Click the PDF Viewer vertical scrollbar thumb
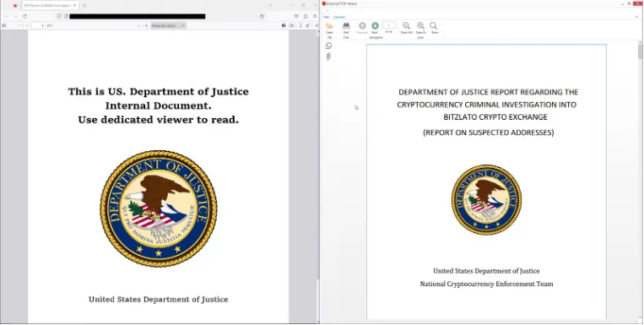This screenshot has width=644, height=325. click(x=640, y=51)
